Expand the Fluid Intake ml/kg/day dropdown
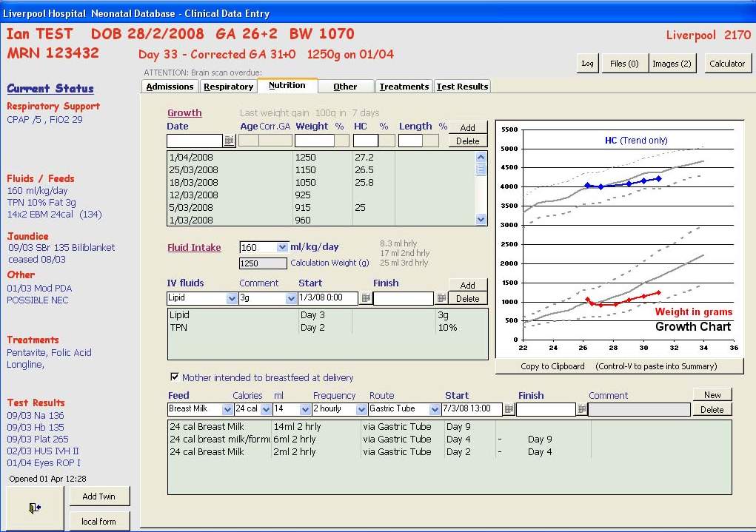 [x=281, y=247]
